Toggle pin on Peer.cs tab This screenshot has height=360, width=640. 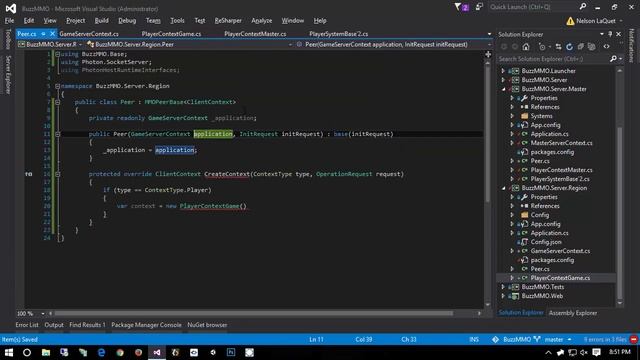click(x=43, y=34)
